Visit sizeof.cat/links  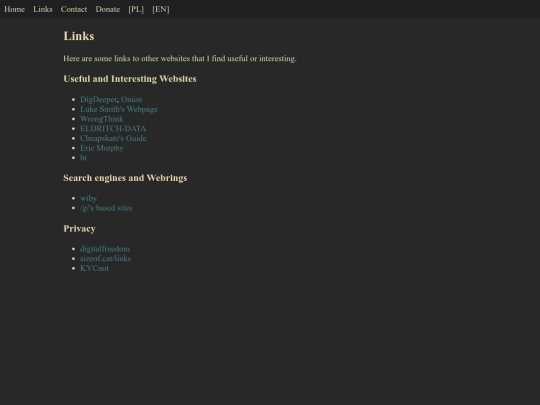pos(105,258)
